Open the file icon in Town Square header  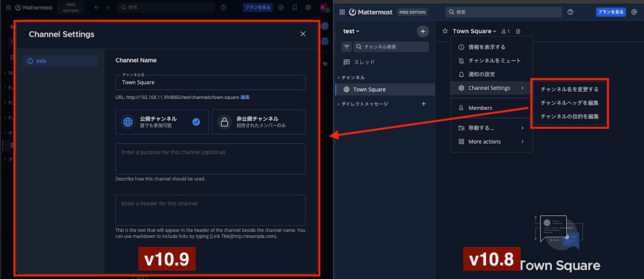pyautogui.click(x=518, y=31)
